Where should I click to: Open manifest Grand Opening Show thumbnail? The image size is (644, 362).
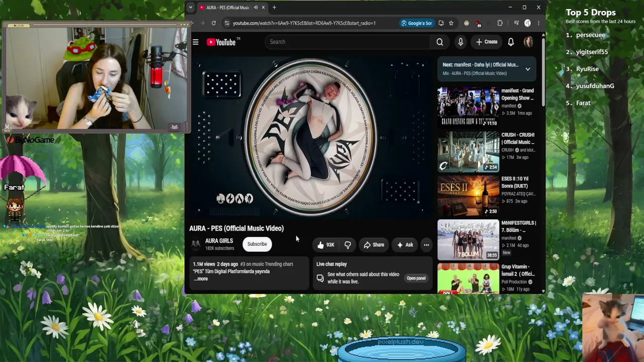pos(468,107)
